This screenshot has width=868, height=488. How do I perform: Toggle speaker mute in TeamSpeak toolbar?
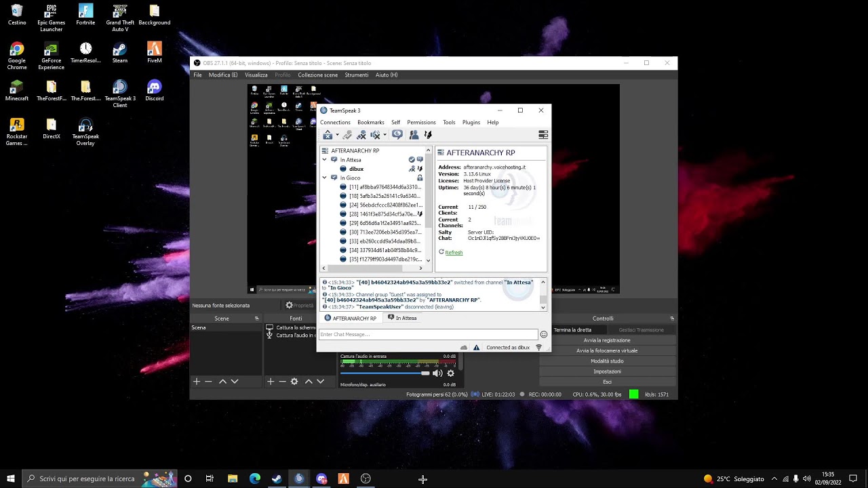tap(375, 135)
